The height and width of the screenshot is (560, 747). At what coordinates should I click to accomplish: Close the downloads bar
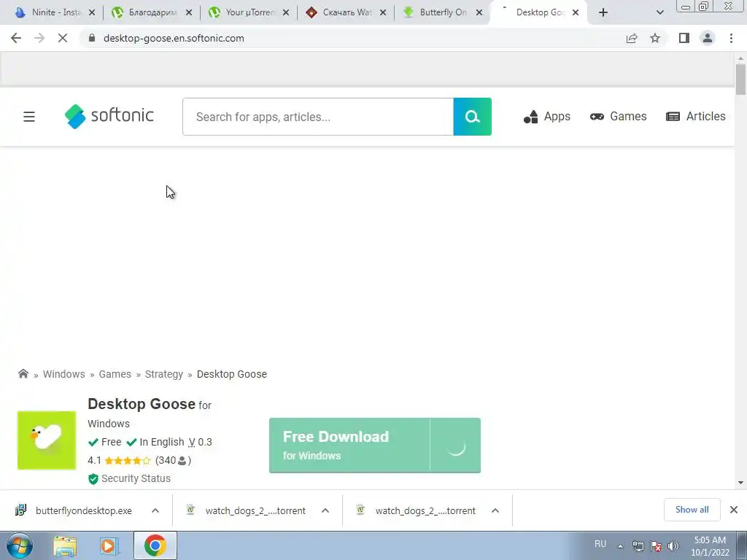734,510
